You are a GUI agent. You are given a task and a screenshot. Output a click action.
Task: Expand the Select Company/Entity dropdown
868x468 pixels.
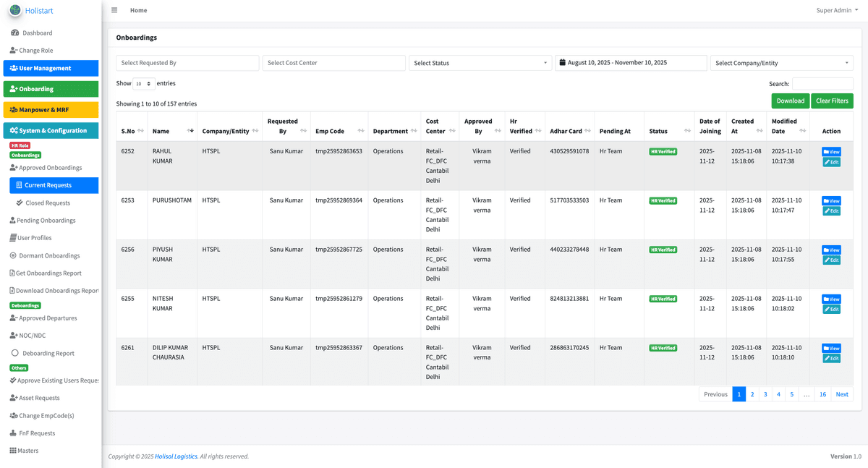point(781,63)
